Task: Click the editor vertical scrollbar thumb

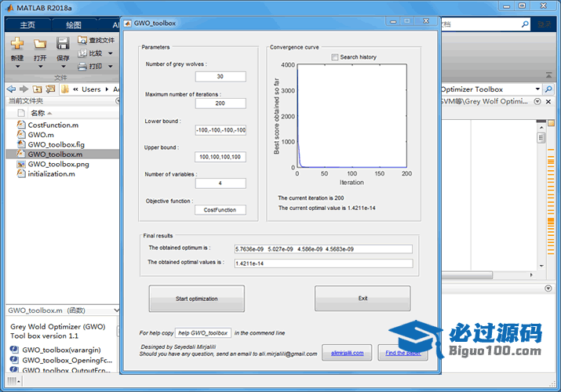Action: click(x=541, y=137)
